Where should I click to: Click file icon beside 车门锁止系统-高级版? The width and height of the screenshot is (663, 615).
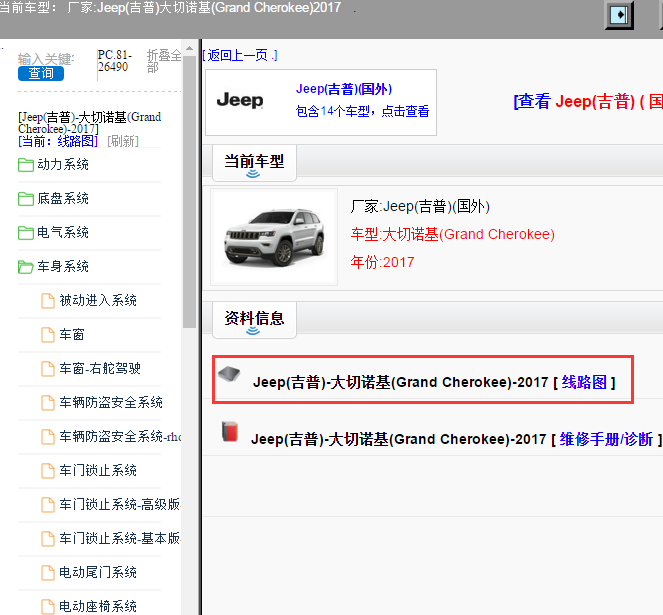coord(48,505)
